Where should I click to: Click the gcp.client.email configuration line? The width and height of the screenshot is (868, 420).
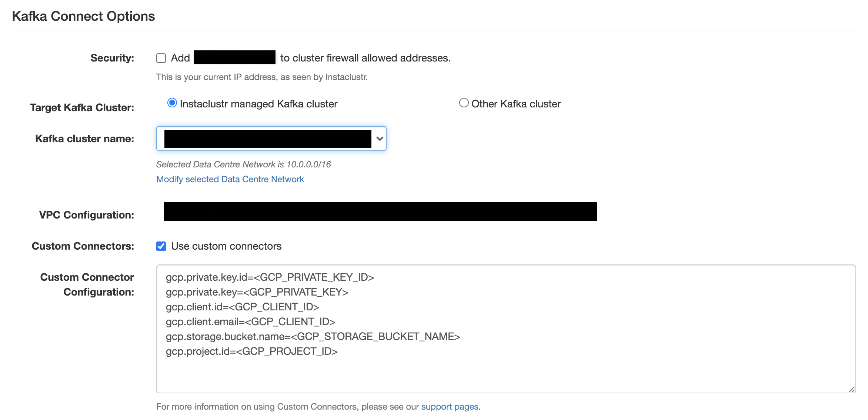[x=250, y=322]
